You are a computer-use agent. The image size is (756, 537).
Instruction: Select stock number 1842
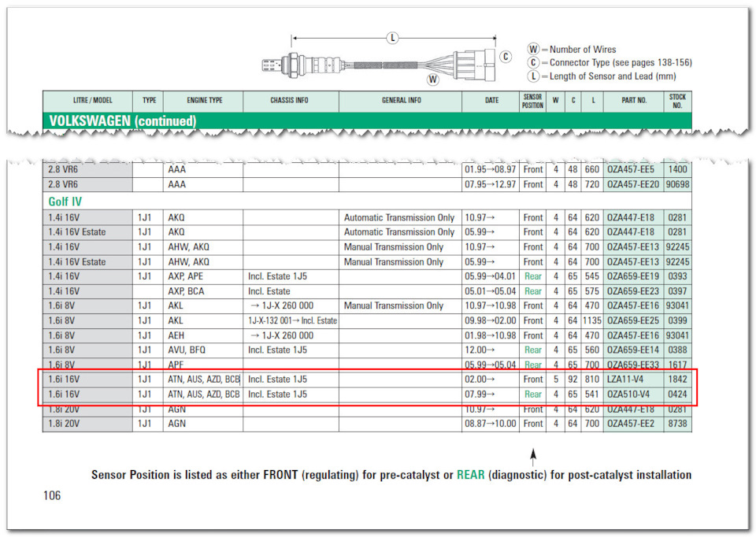(677, 380)
